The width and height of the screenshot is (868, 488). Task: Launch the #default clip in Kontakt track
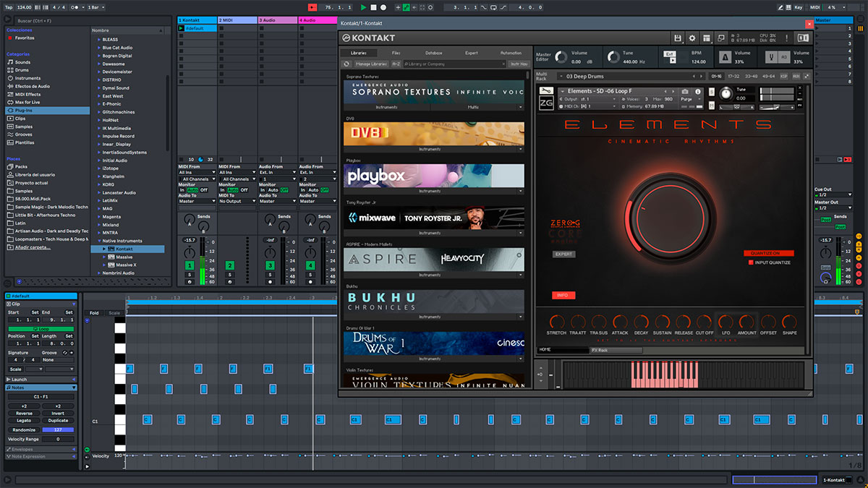(181, 28)
